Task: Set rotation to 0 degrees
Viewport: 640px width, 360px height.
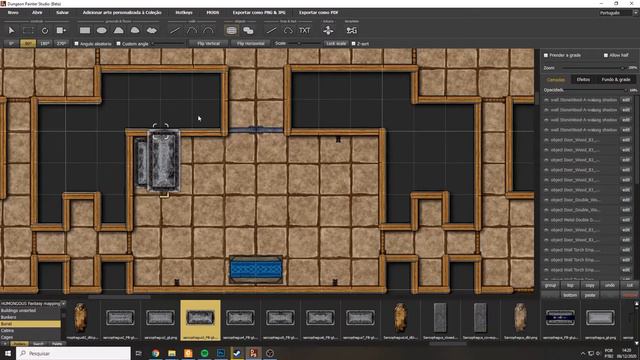Action: point(11,43)
